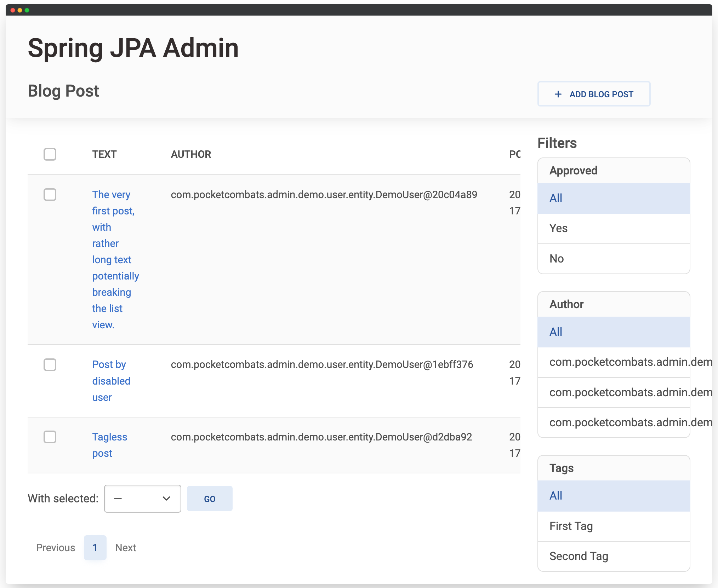Select 'All' under Author filter
Viewport: 718px width, 588px height.
tap(614, 332)
